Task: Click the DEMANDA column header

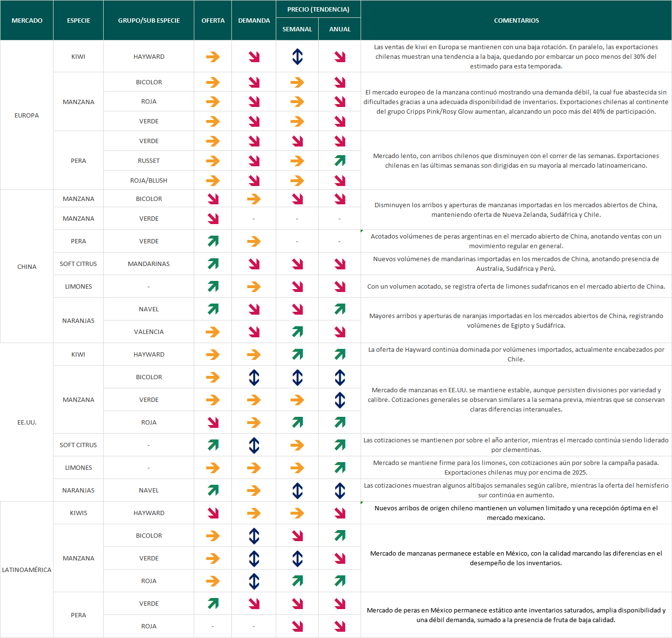Action: pos(254,20)
